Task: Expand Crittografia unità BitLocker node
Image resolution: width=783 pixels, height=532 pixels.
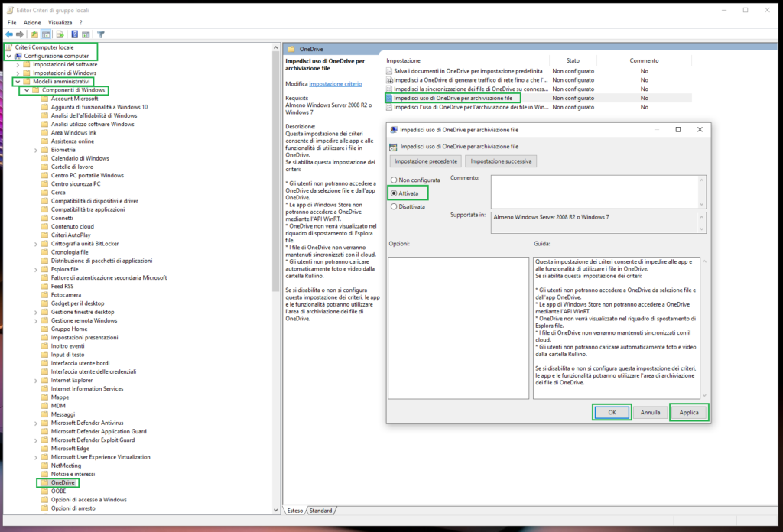Action: coord(36,244)
